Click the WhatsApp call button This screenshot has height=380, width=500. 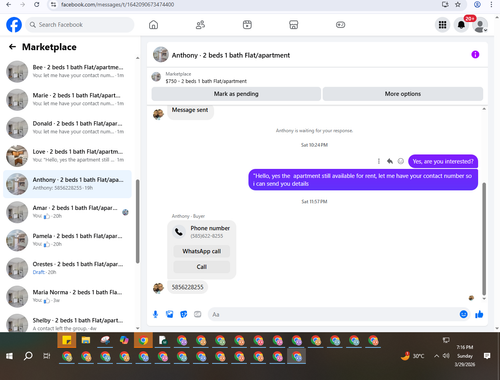pyautogui.click(x=202, y=251)
